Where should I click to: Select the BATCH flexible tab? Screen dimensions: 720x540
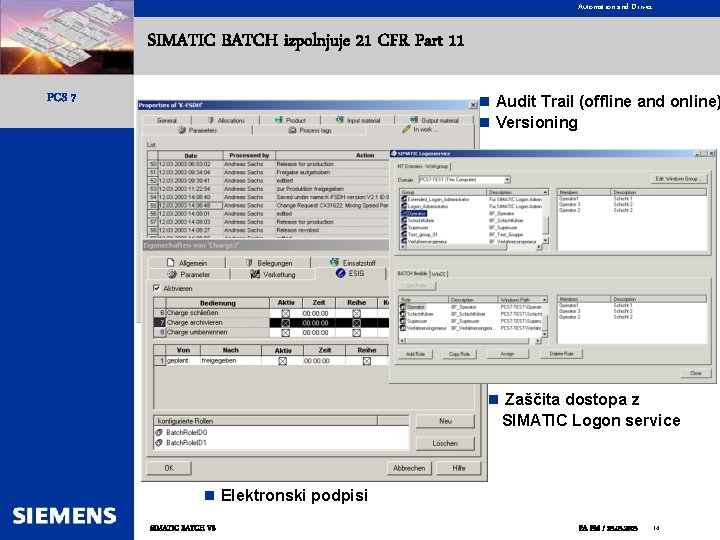412,273
